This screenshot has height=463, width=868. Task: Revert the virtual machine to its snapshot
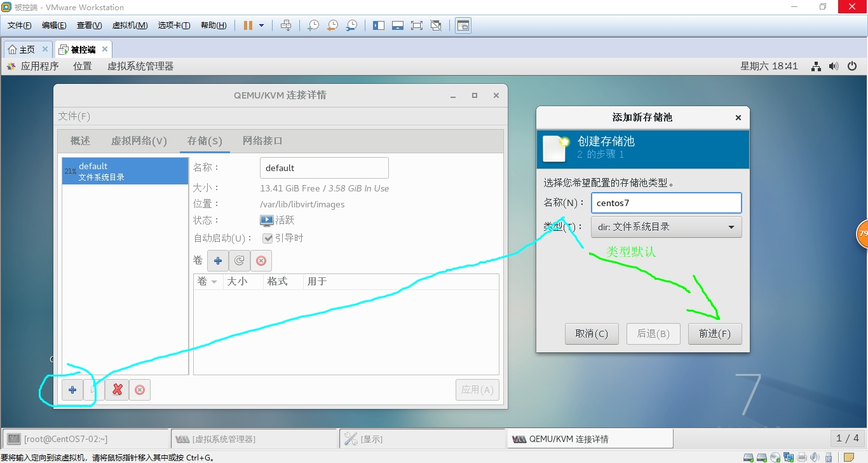pos(332,25)
